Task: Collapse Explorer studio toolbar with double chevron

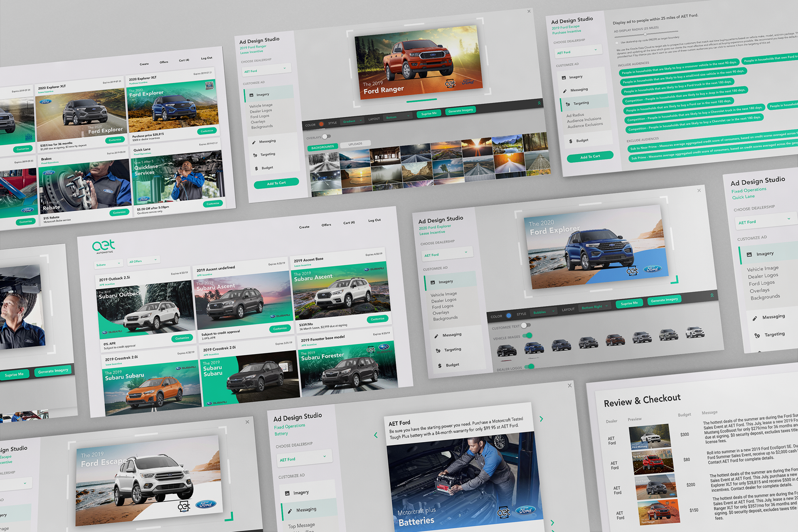Action: coord(712,295)
